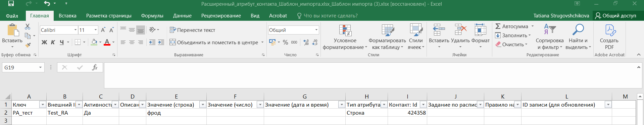Switch to Данные ribbon tab
This screenshot has height=125, width=644.
click(x=182, y=16)
